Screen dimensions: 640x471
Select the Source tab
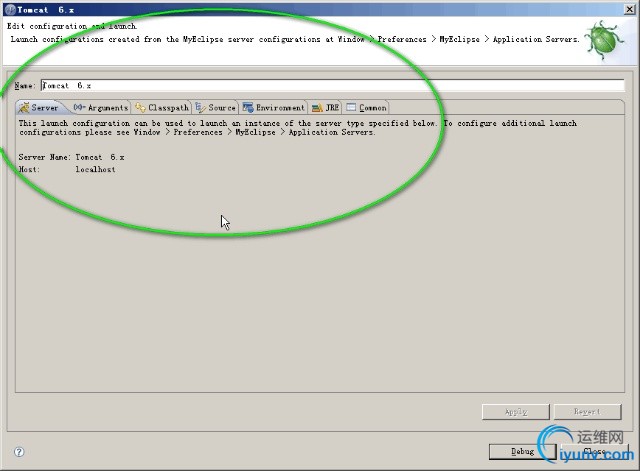pos(216,108)
